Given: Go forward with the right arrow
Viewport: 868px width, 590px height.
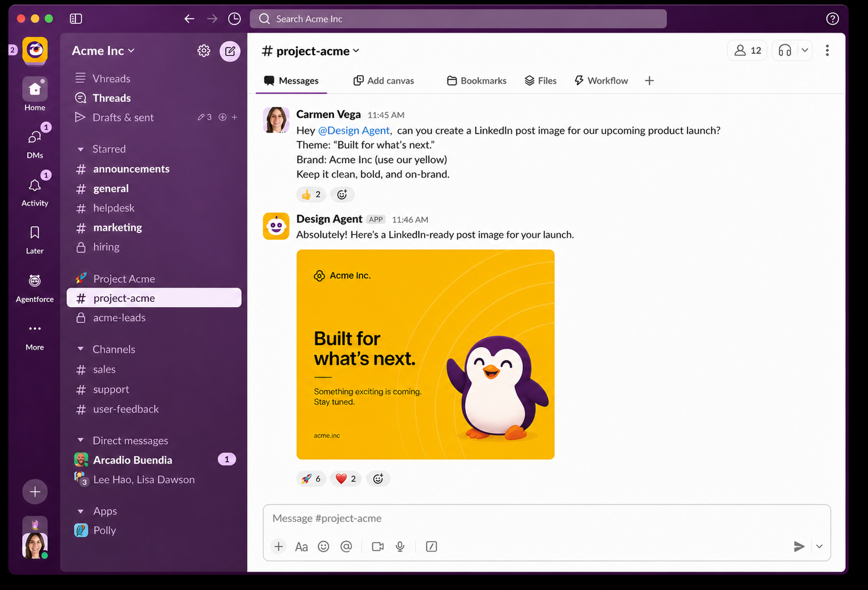Looking at the screenshot, I should 212,19.
